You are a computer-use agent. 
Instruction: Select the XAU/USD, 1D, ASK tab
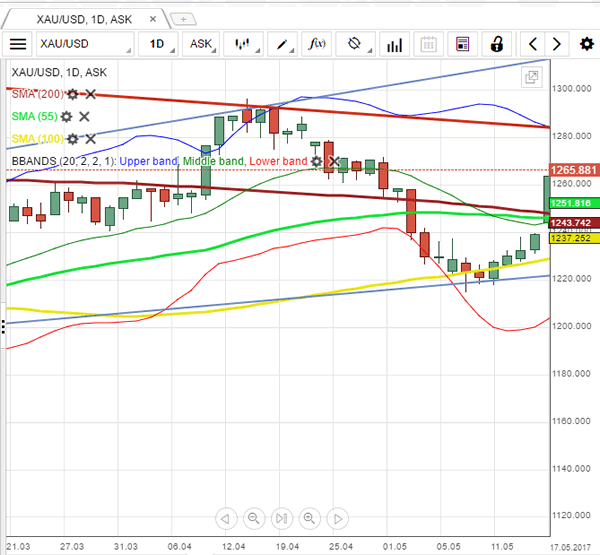(x=84, y=19)
